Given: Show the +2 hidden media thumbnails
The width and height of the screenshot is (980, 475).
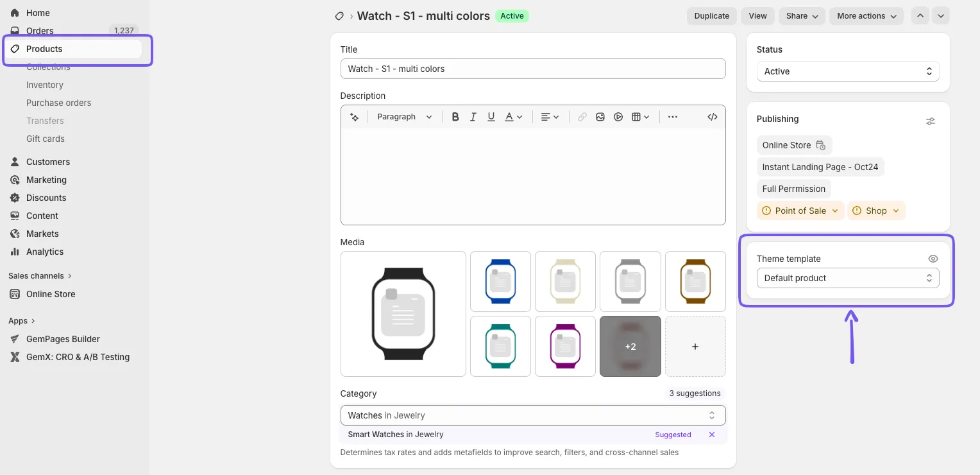Looking at the screenshot, I should point(630,346).
